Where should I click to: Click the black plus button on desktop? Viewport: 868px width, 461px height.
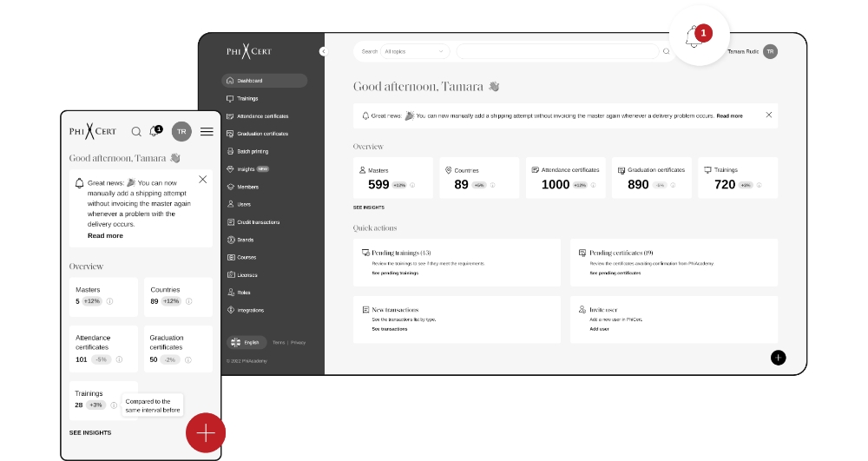click(x=779, y=358)
